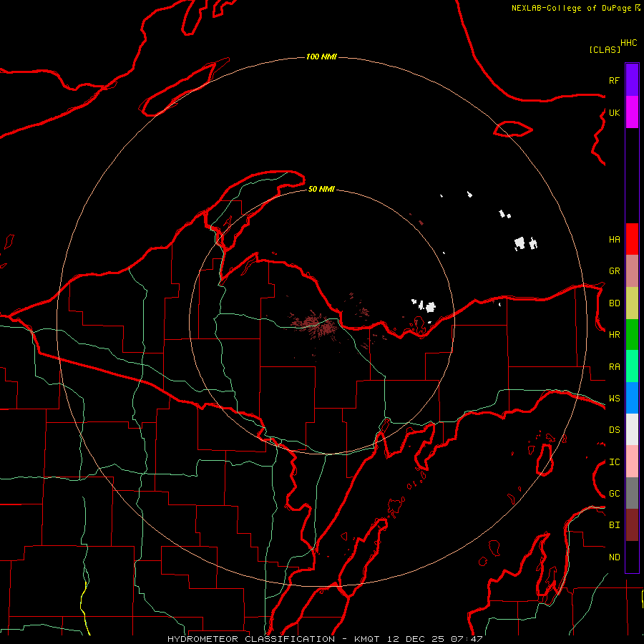This screenshot has height=644, width=644.
Task: Click the IC legend label
Action: coord(614,462)
